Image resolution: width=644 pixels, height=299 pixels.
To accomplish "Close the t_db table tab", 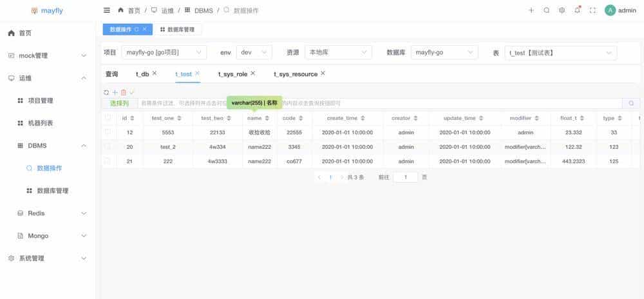I will click(155, 73).
